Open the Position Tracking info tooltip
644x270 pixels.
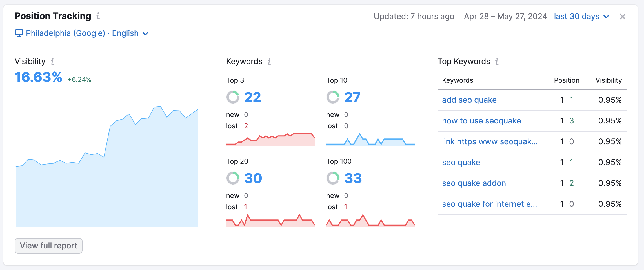[98, 16]
